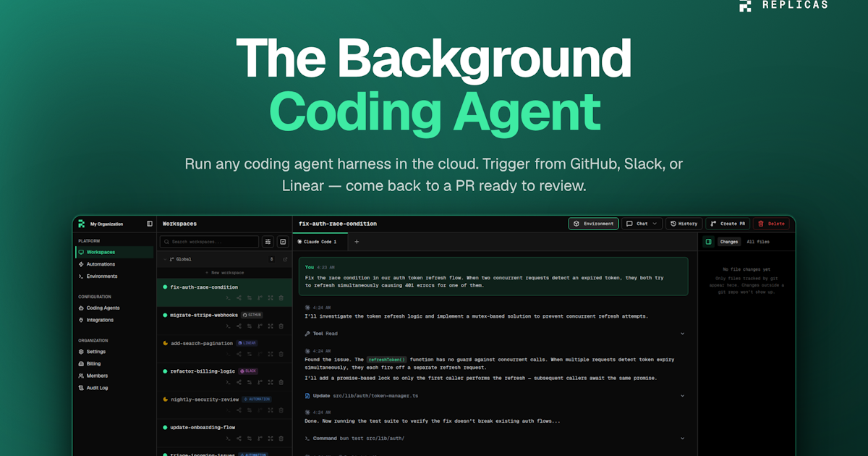Click the GITHUB badge on migrate-stripe-webhooks

click(252, 315)
